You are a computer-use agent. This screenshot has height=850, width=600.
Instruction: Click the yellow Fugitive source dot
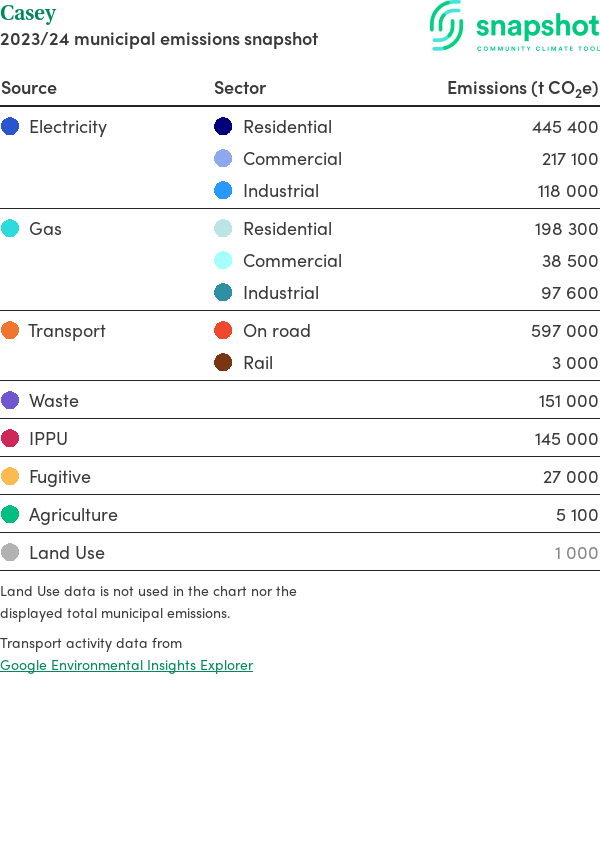[10, 477]
